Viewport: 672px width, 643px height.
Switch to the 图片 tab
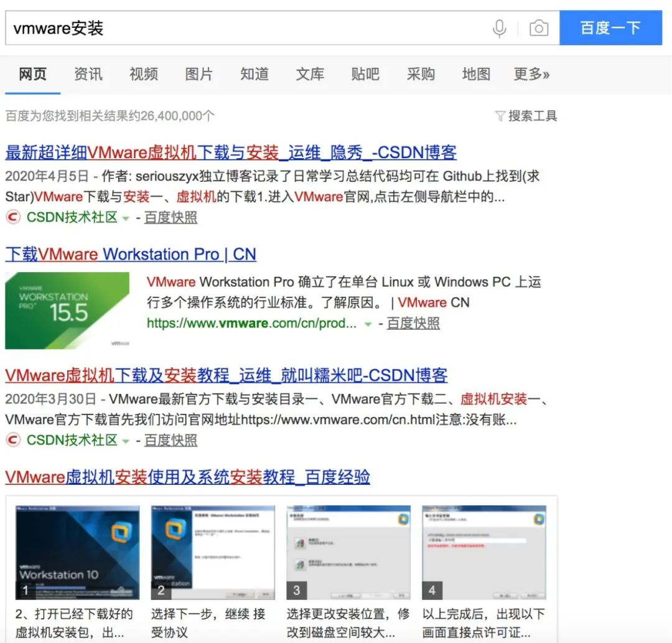(x=199, y=73)
